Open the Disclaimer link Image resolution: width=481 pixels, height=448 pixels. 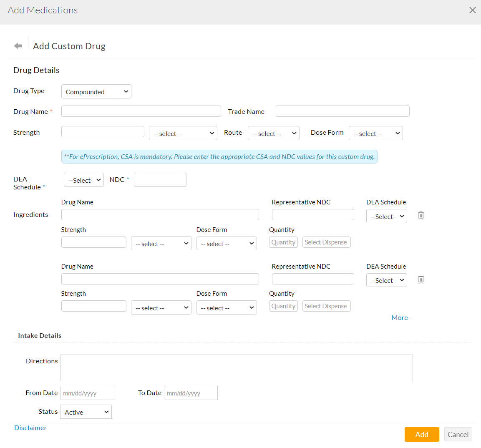[x=30, y=428]
